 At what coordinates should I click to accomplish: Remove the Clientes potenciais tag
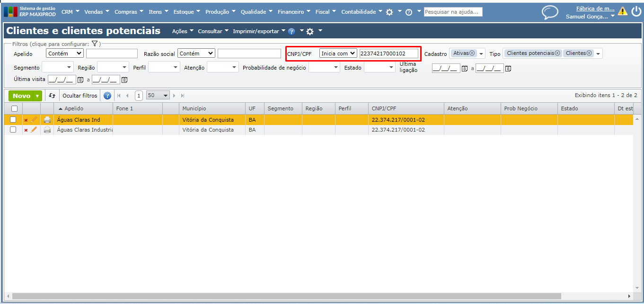(557, 53)
